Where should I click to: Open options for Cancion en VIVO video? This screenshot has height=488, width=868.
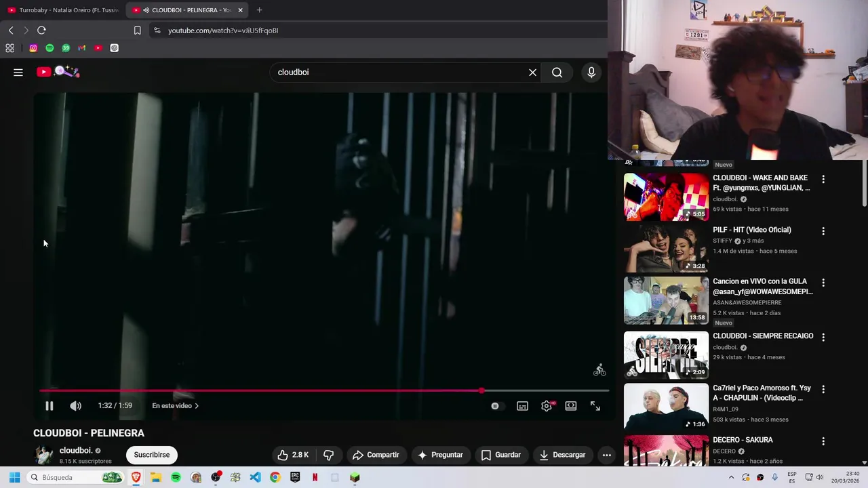823,283
